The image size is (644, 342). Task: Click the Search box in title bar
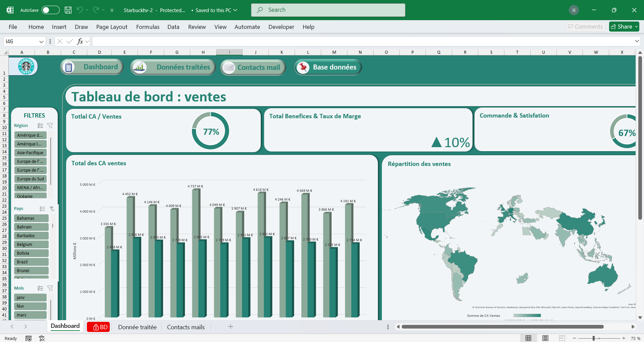point(328,10)
